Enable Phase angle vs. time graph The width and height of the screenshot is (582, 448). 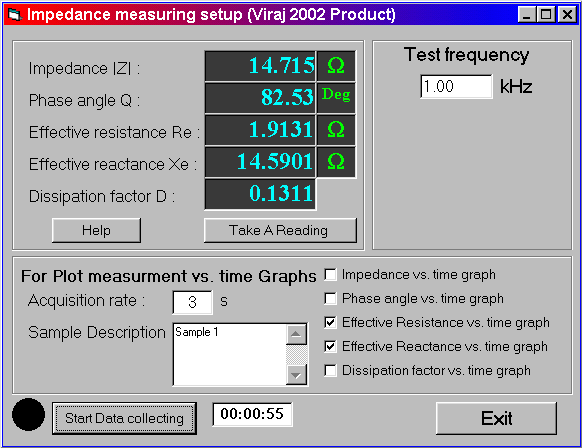click(330, 299)
